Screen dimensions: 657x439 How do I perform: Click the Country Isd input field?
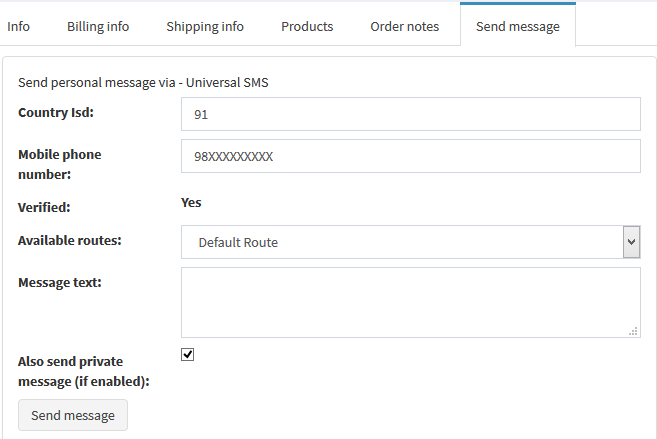tap(410, 114)
